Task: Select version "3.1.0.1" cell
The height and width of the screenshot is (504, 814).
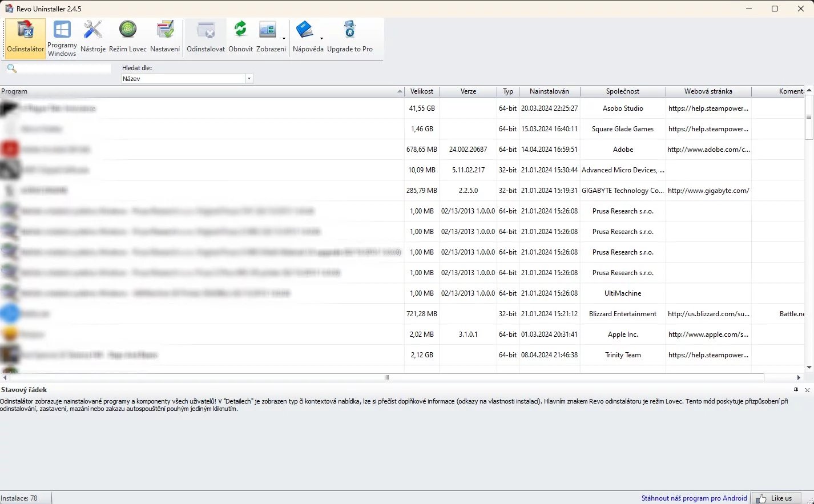Action: pos(468,334)
